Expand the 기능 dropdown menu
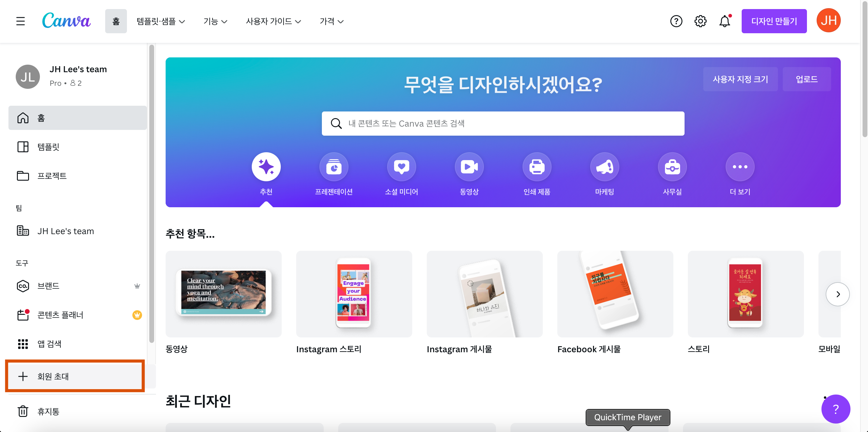This screenshot has width=868, height=432. pos(215,21)
